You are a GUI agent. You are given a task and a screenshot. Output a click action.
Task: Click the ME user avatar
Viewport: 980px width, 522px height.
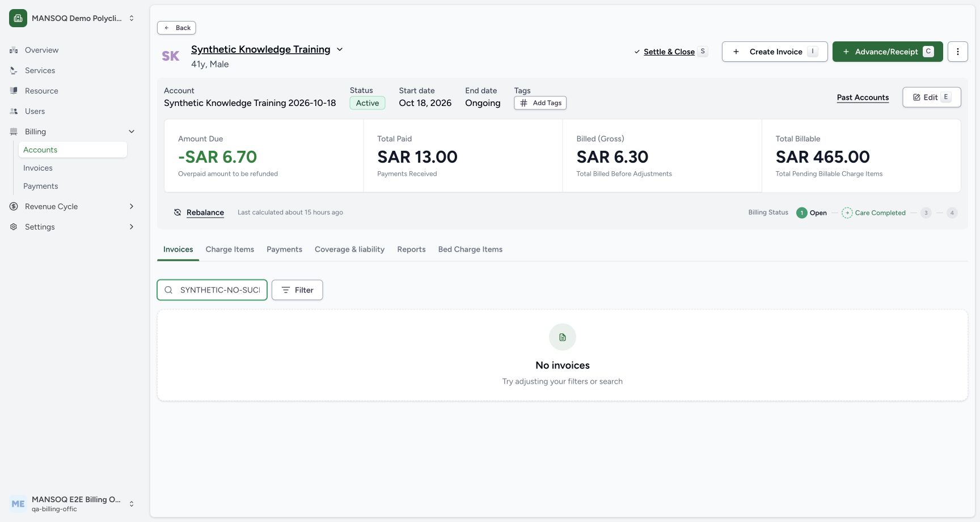pos(18,504)
